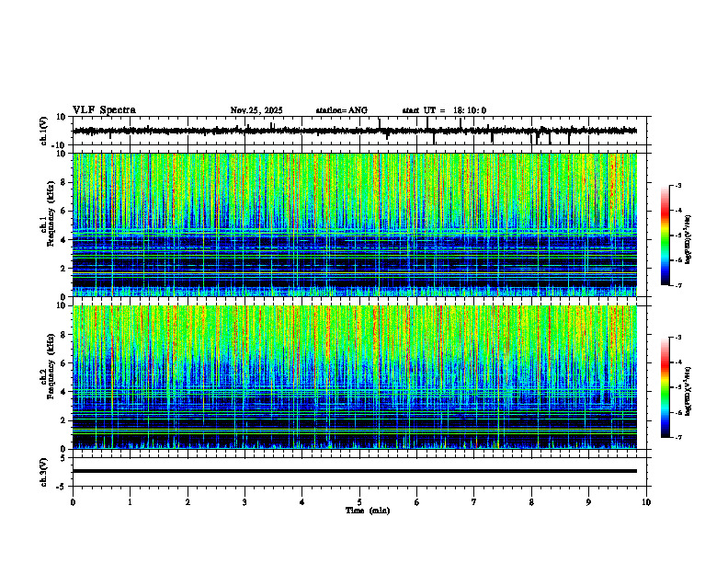Select the date text "Nov.25, 2025"
728x563 pixels.
tap(256, 110)
